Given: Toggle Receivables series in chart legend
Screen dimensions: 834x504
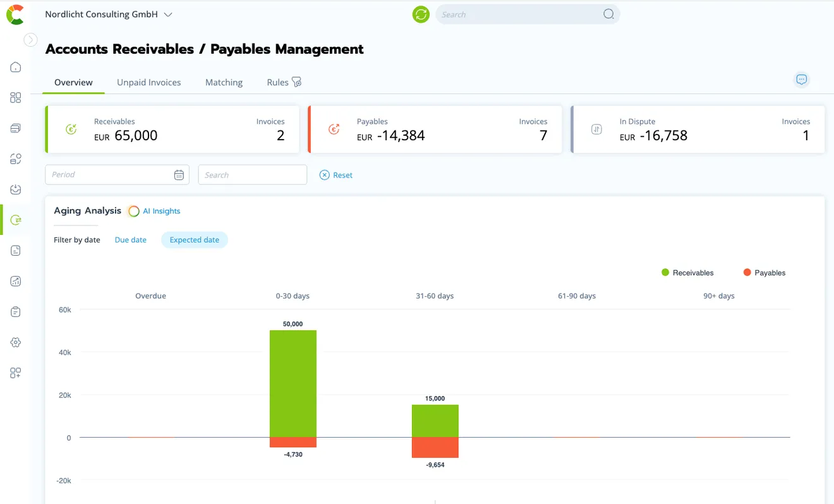Looking at the screenshot, I should (687, 273).
